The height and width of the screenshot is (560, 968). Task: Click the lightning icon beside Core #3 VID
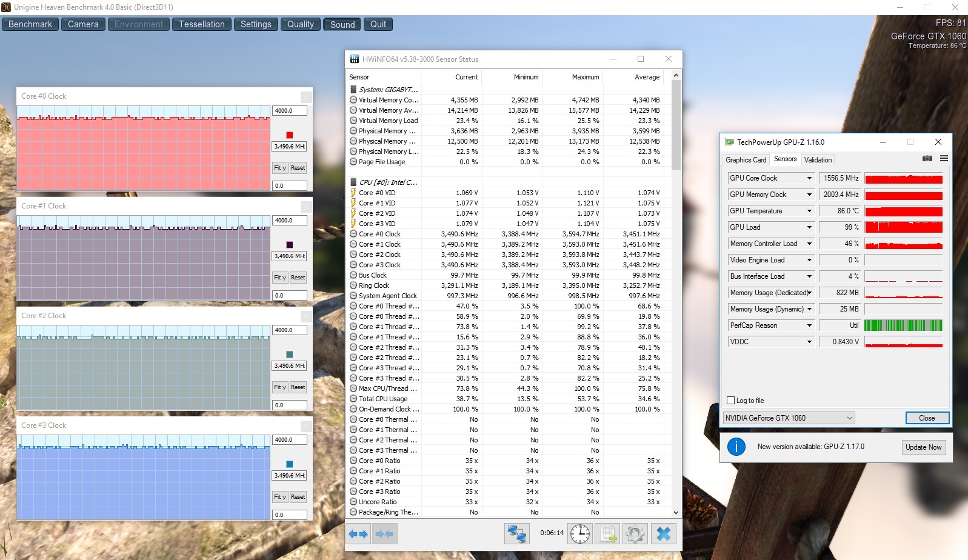tap(353, 224)
